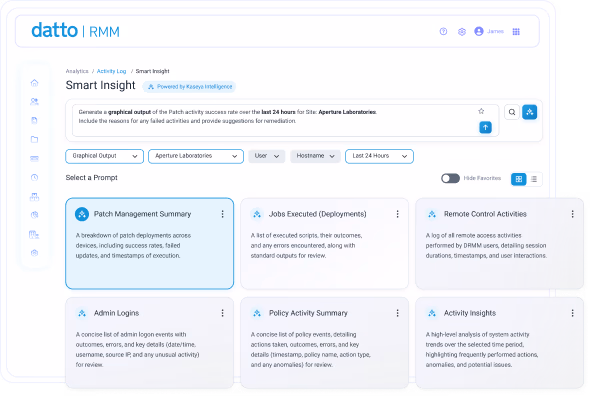The image size is (590, 396).
Task: Go to Home in the left sidebar
Action: [x=34, y=82]
